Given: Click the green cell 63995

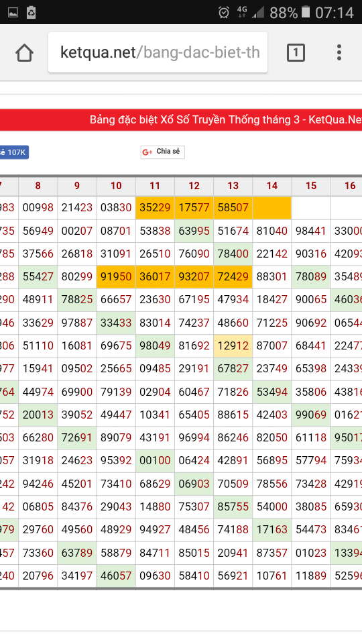Looking at the screenshot, I should point(194,231).
